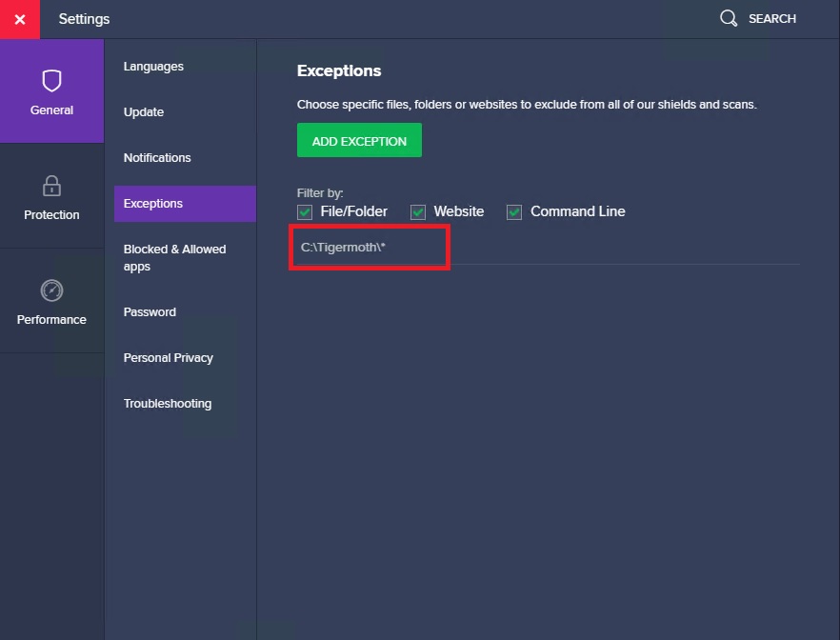This screenshot has width=840, height=640.
Task: Select the Exceptions menu item
Action: (185, 204)
